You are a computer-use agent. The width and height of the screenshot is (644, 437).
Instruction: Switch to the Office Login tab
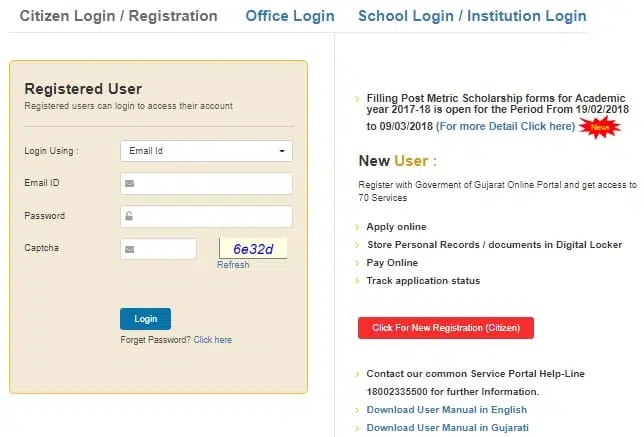pyautogui.click(x=290, y=16)
